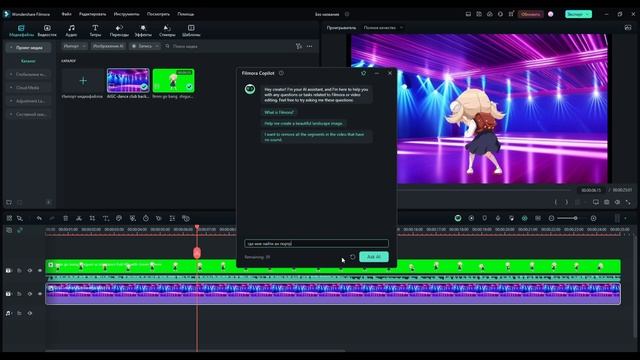Viewport: 640px width, 360px height.
Task: Select the Медиафайлы (Media) tab
Action: tap(21, 31)
